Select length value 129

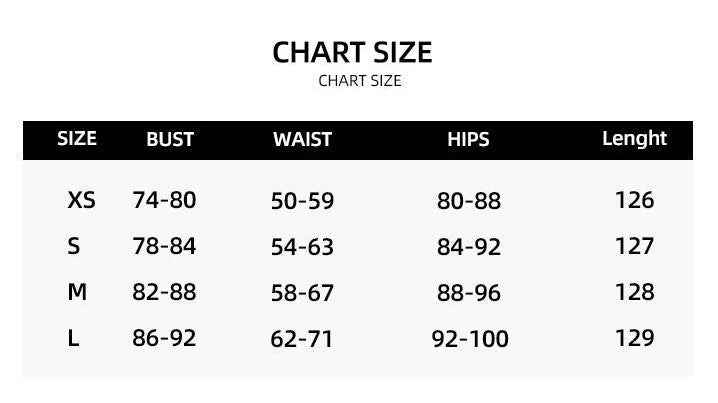pyautogui.click(x=634, y=339)
